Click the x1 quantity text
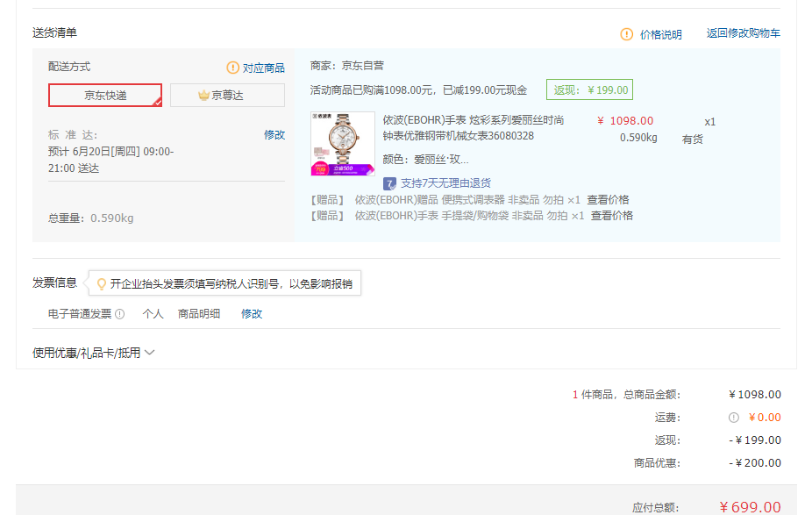812x515 pixels. [x=710, y=122]
